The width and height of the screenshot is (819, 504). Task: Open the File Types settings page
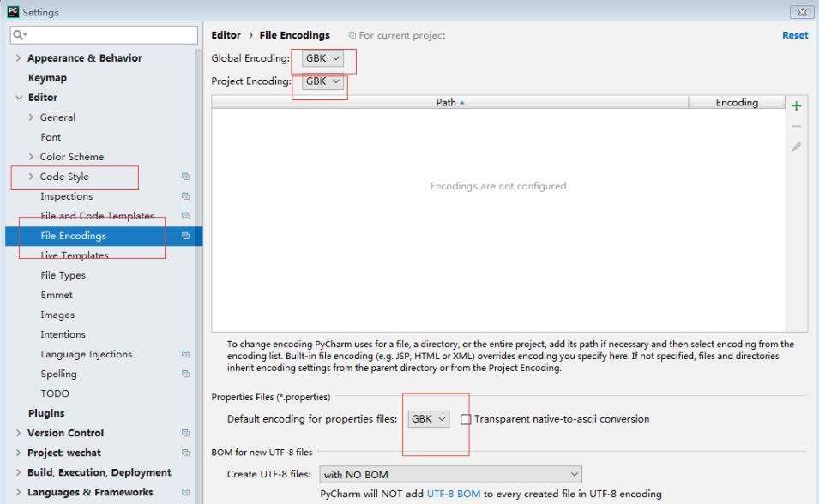[x=63, y=275]
